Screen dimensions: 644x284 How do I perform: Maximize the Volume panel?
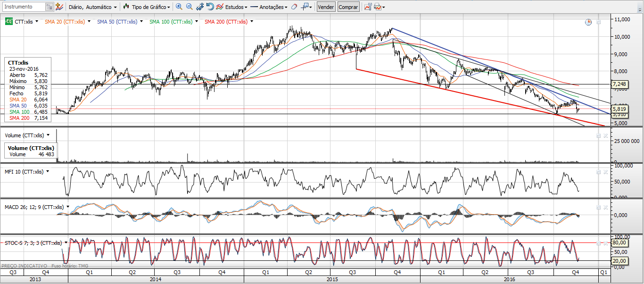[598, 136]
